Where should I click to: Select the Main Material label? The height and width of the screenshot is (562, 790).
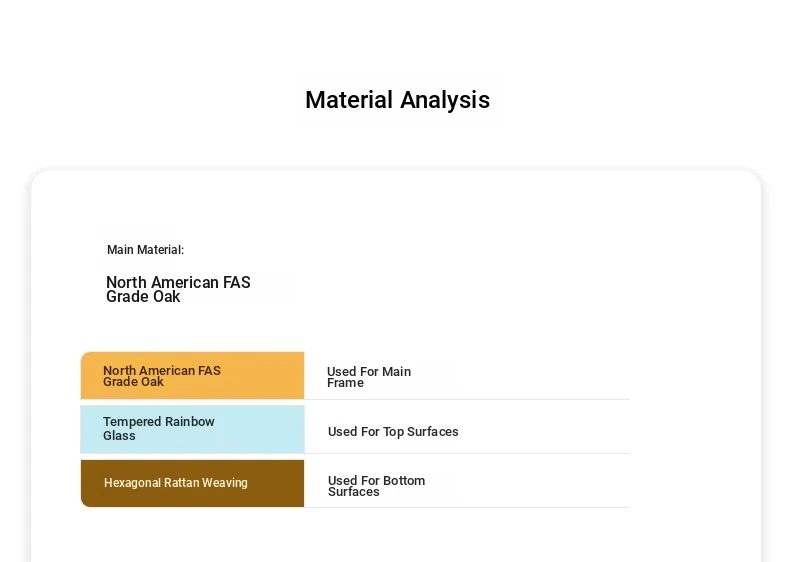click(x=145, y=249)
